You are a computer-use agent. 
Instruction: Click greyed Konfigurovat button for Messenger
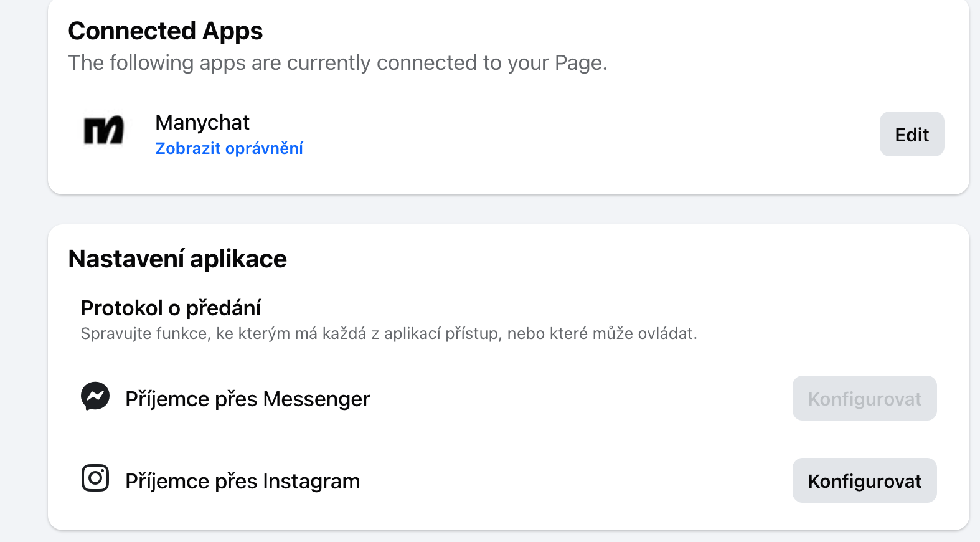[864, 398]
